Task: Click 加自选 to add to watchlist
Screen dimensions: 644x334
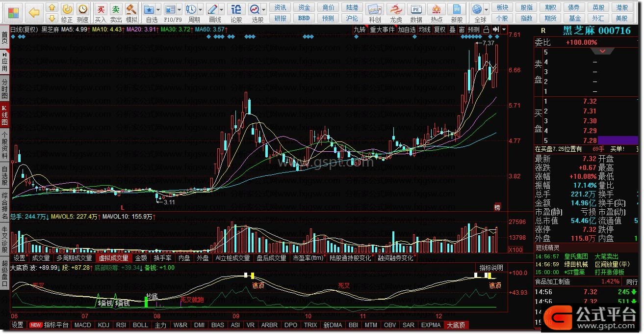Action: click(x=407, y=29)
